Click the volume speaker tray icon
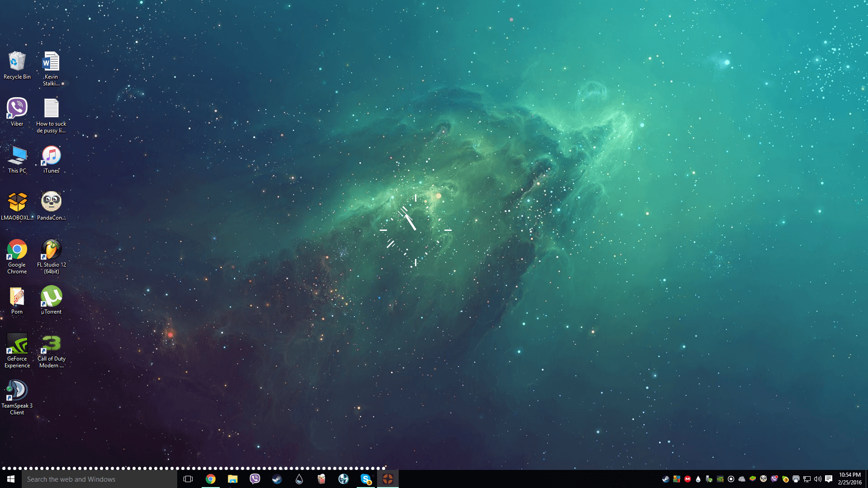The image size is (868, 488). point(817,479)
